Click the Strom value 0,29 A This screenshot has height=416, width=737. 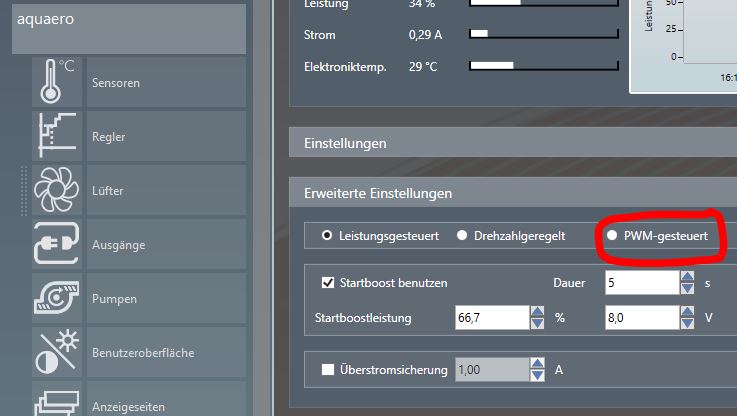(x=425, y=35)
